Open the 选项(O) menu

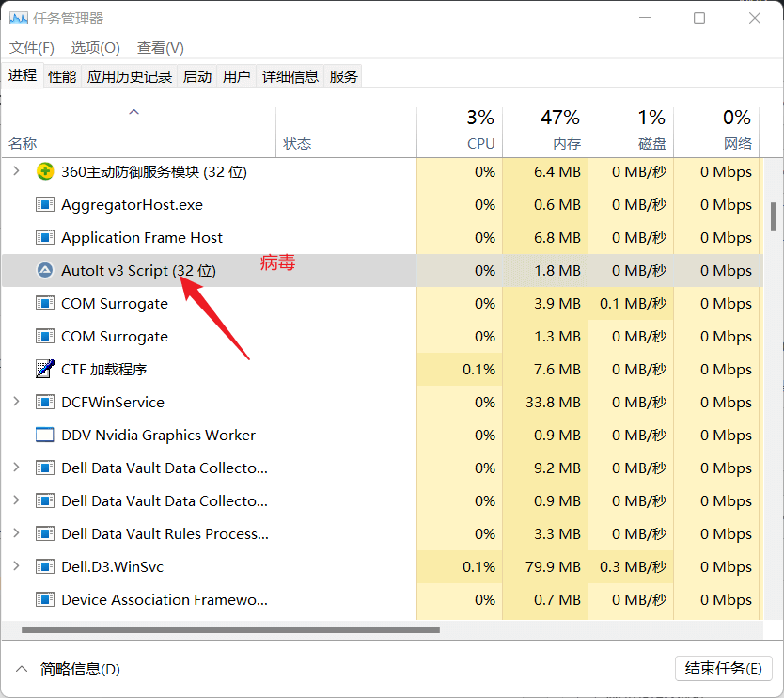(96, 48)
